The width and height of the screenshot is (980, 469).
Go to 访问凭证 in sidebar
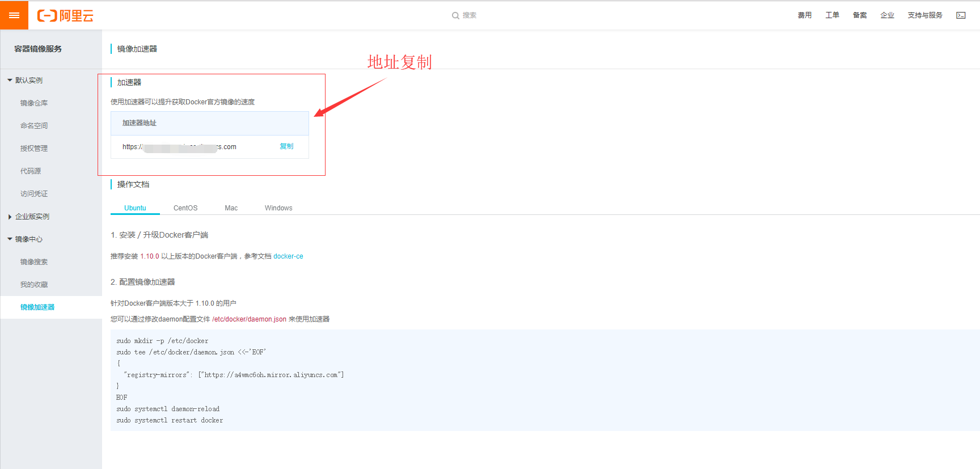[34, 194]
